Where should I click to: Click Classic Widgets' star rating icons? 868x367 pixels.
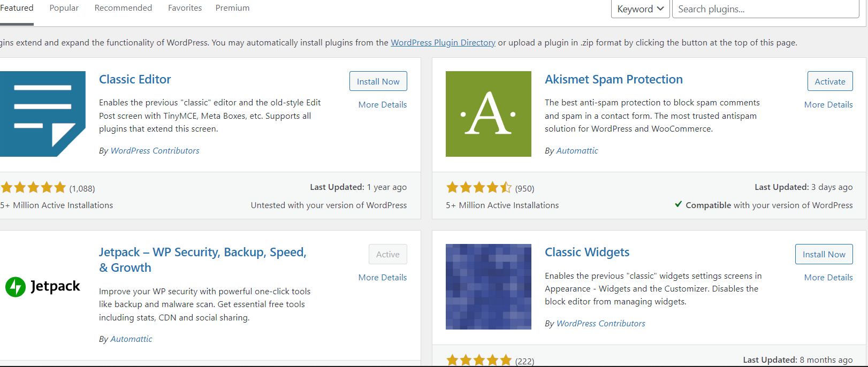click(479, 360)
